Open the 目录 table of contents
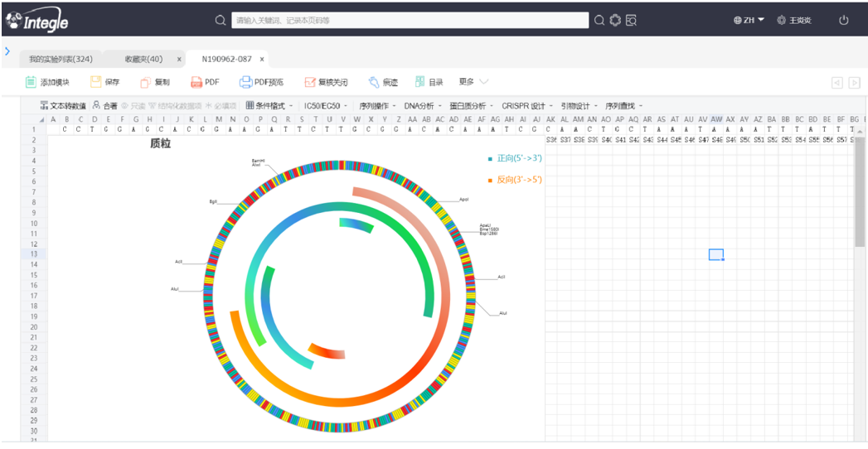Screen dimensions: 868x449 pyautogui.click(x=420, y=82)
